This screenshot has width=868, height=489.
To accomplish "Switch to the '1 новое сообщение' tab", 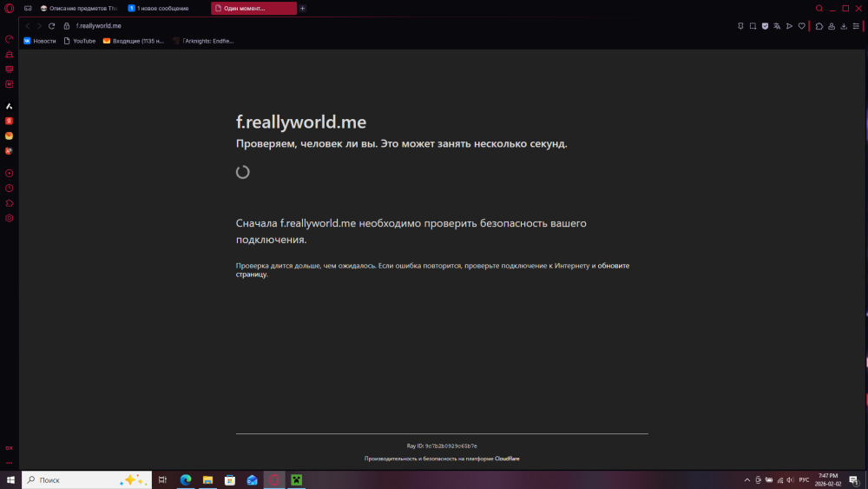I will click(x=164, y=9).
